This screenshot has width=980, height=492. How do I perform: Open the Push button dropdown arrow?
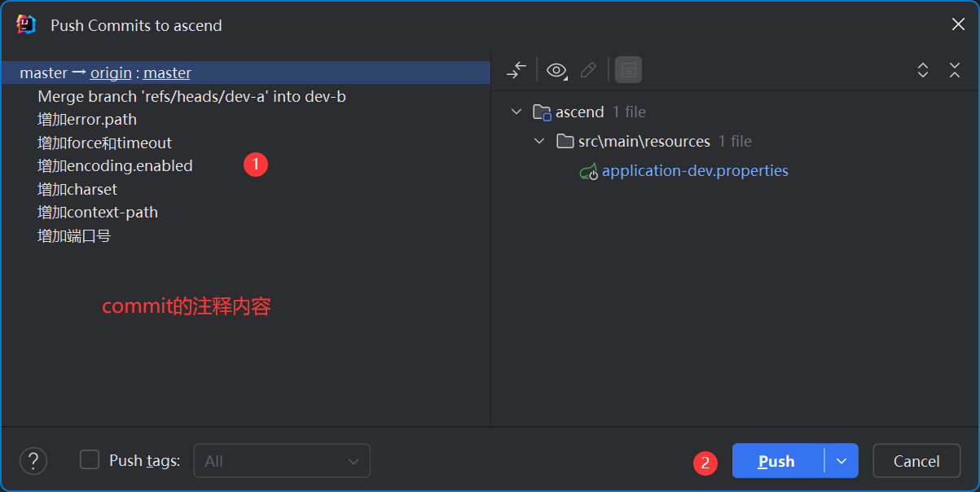point(842,461)
